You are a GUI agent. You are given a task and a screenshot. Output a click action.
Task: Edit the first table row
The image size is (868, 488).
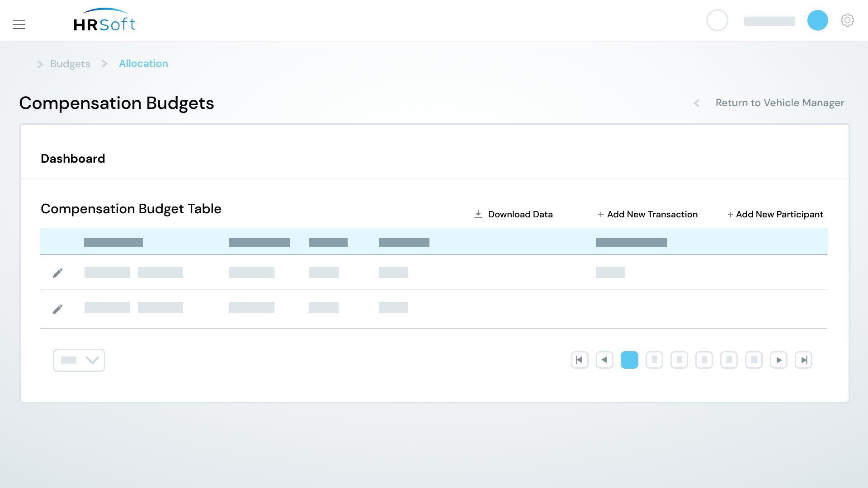tap(57, 273)
